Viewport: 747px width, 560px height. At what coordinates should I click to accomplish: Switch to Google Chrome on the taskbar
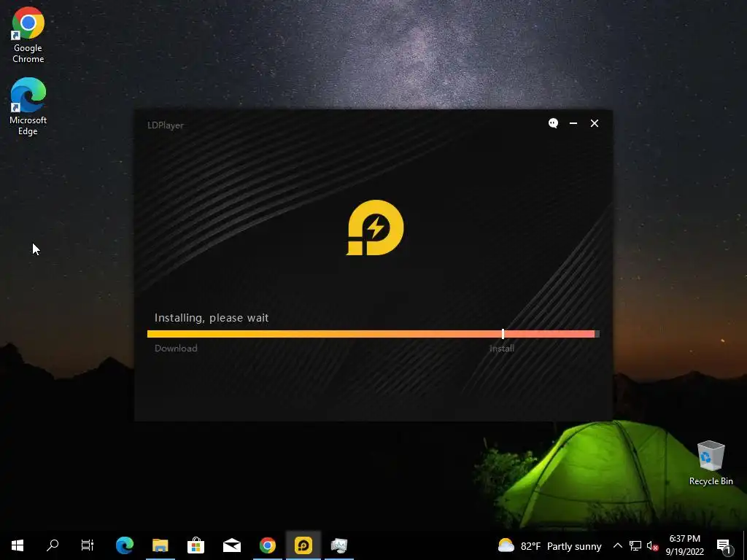coord(268,545)
